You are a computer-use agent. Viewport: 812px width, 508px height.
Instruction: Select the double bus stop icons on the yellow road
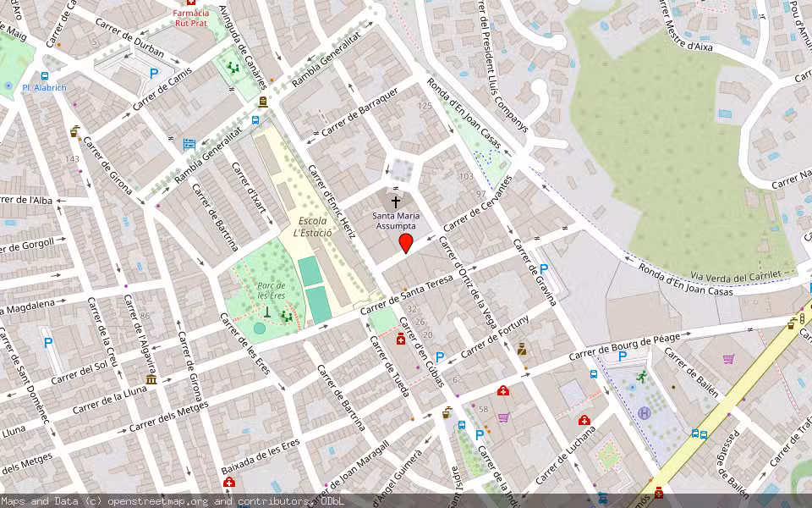[x=700, y=433]
